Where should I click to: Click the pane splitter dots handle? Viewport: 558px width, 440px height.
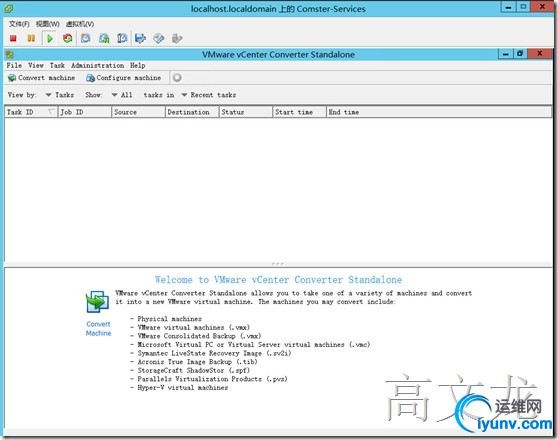tap(278, 264)
